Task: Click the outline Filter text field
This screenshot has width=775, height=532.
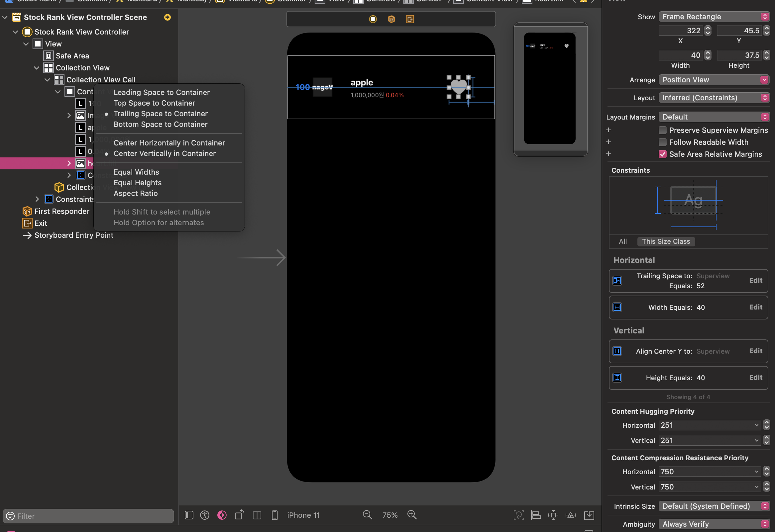Action: click(93, 516)
